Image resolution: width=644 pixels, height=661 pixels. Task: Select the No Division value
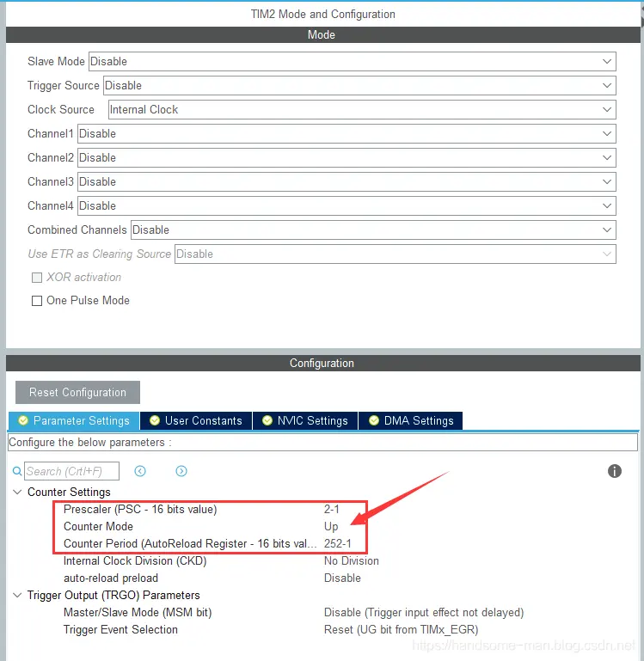click(352, 561)
